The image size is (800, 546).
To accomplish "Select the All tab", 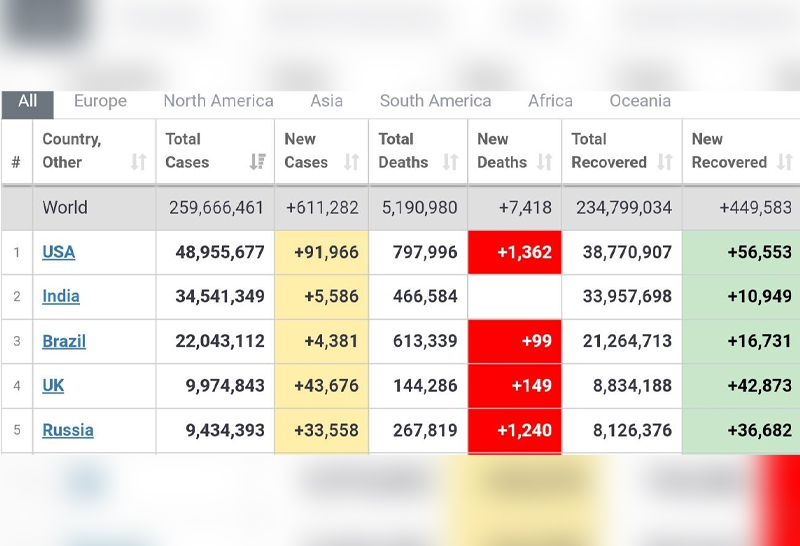I will click(28, 101).
